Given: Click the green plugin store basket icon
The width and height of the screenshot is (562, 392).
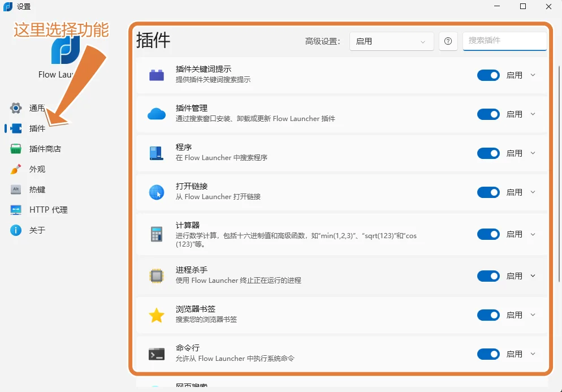Looking at the screenshot, I should [16, 149].
